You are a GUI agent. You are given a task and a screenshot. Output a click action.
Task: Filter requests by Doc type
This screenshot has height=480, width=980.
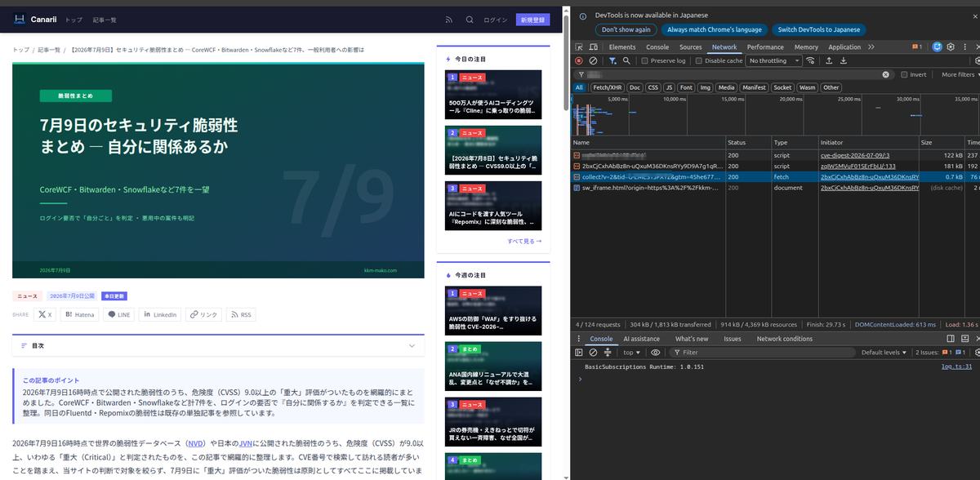click(x=635, y=87)
